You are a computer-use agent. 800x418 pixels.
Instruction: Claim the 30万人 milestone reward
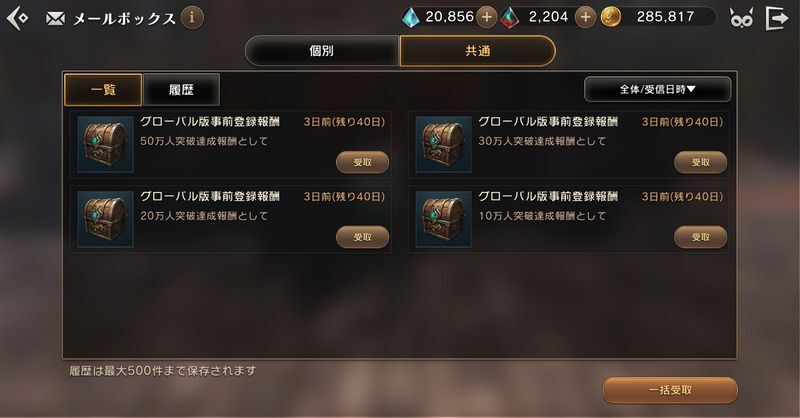701,162
